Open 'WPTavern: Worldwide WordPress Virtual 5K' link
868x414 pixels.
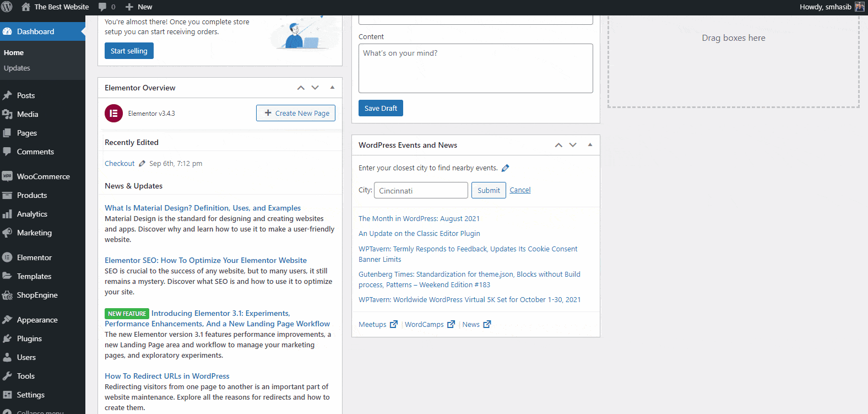pos(470,300)
